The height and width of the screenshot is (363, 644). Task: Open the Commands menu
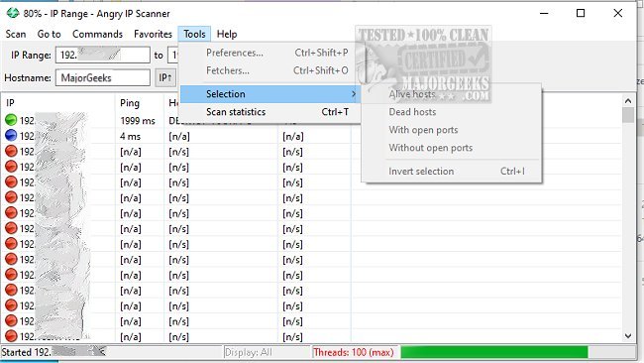pos(97,34)
